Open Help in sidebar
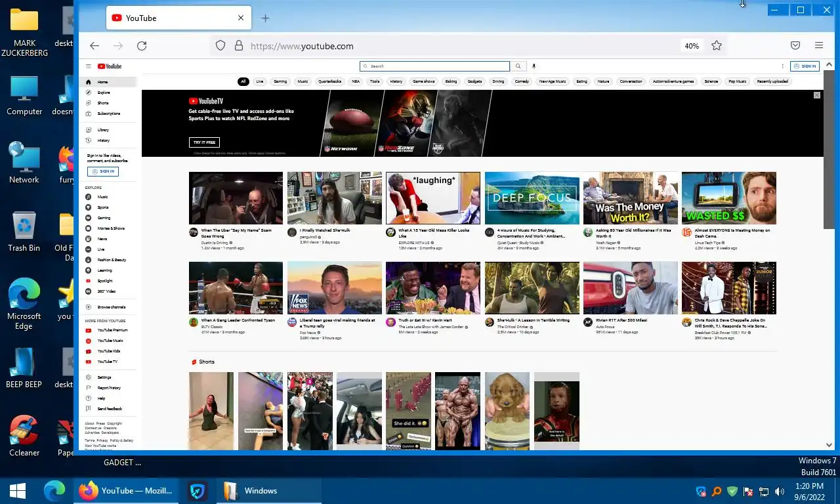This screenshot has width=840, height=504. pyautogui.click(x=108, y=398)
